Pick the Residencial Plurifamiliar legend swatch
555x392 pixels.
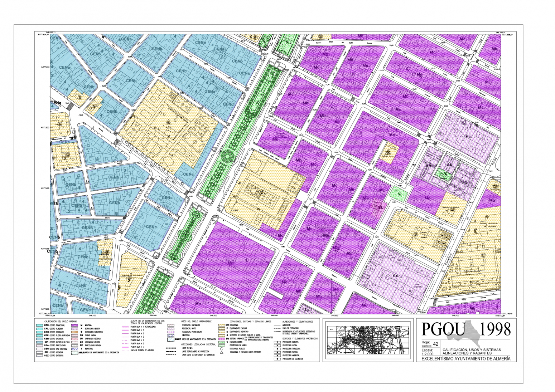pos(171,332)
